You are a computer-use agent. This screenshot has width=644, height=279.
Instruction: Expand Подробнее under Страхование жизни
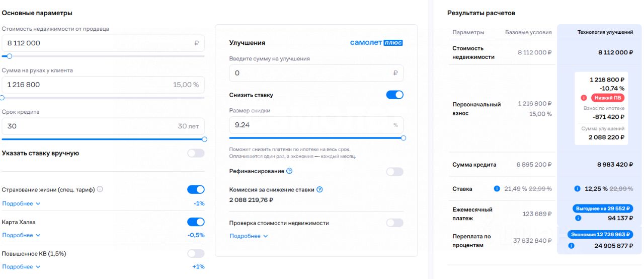[x=21, y=203]
